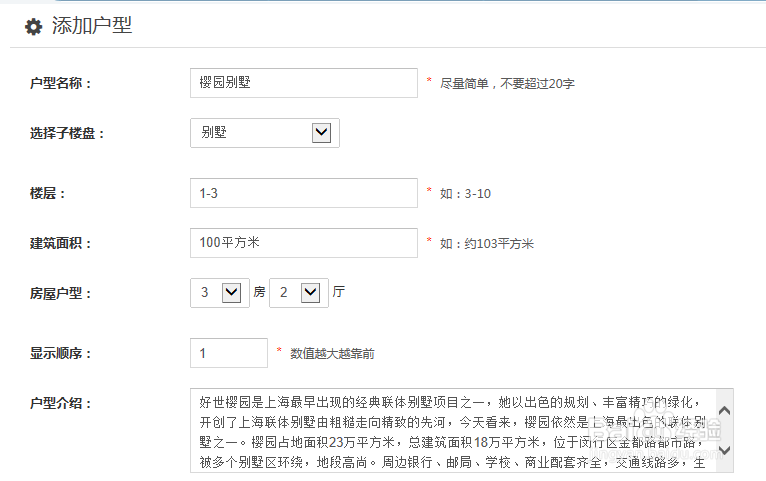Click the up arrow of the 户型介绍 scrollbar

[725, 411]
